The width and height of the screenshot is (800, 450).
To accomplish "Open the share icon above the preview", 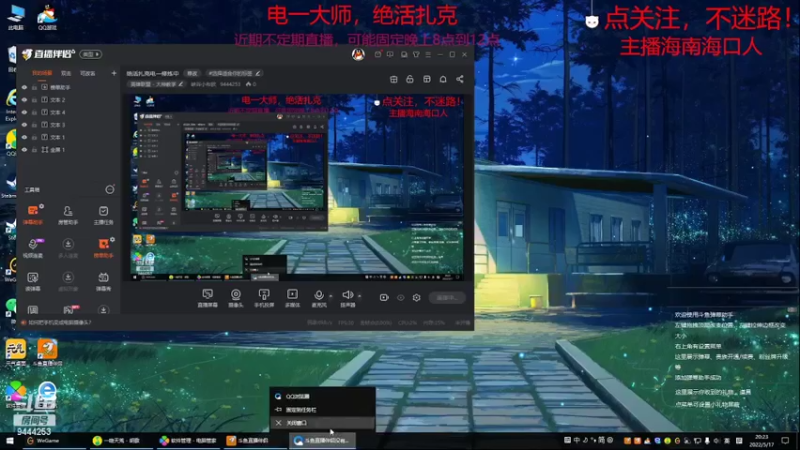I will tap(460, 79).
